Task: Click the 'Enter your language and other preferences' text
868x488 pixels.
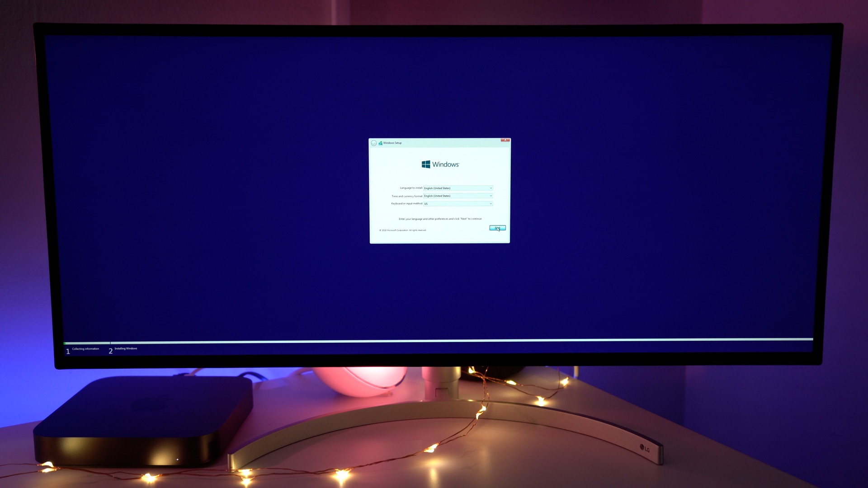Action: (440, 219)
